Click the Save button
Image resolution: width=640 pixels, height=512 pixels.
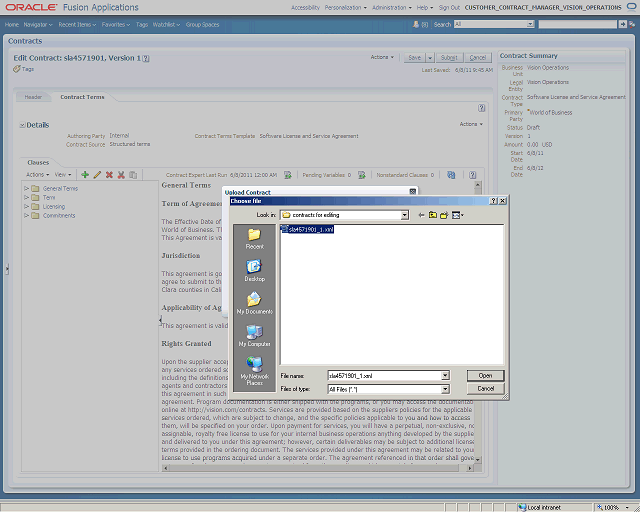(x=415, y=58)
